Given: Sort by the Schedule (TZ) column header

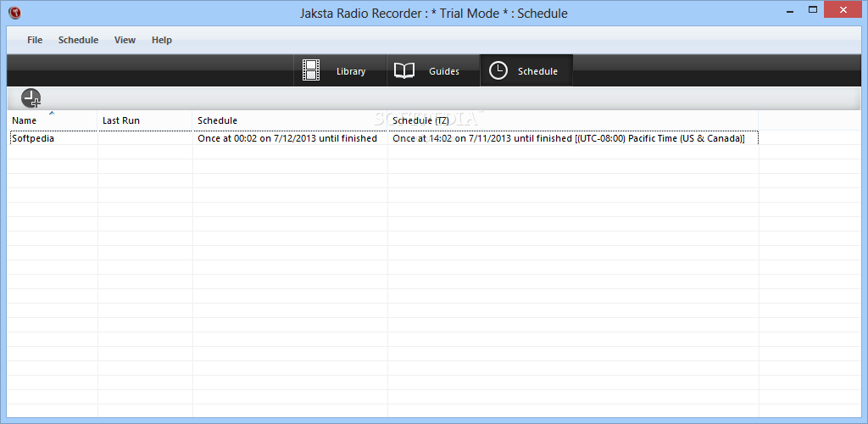Looking at the screenshot, I should [x=573, y=120].
